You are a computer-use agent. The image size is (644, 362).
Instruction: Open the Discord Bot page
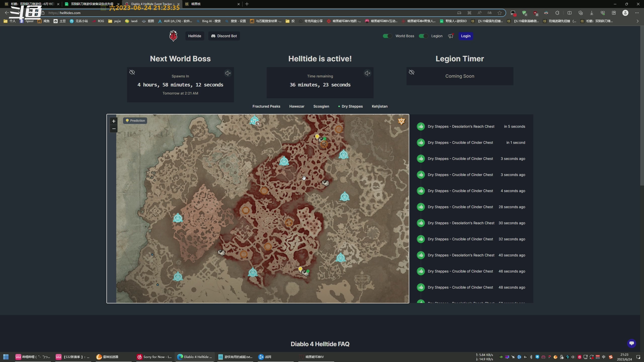(x=224, y=36)
